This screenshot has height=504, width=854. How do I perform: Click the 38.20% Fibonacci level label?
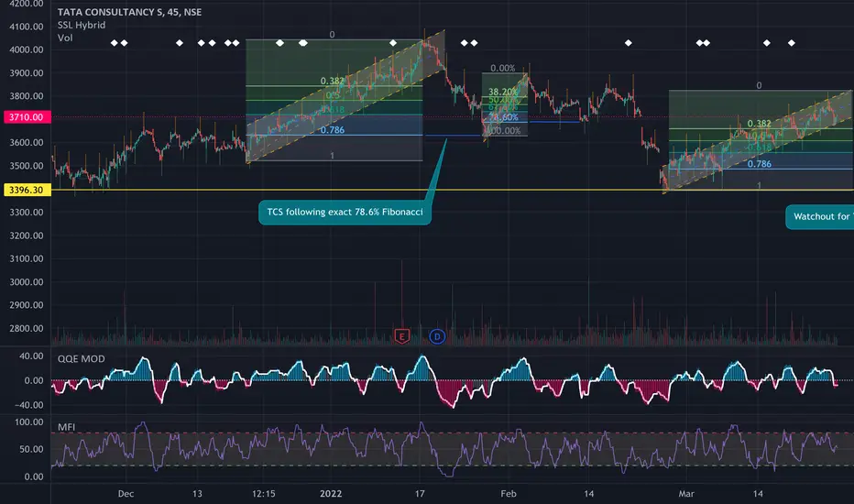click(503, 92)
